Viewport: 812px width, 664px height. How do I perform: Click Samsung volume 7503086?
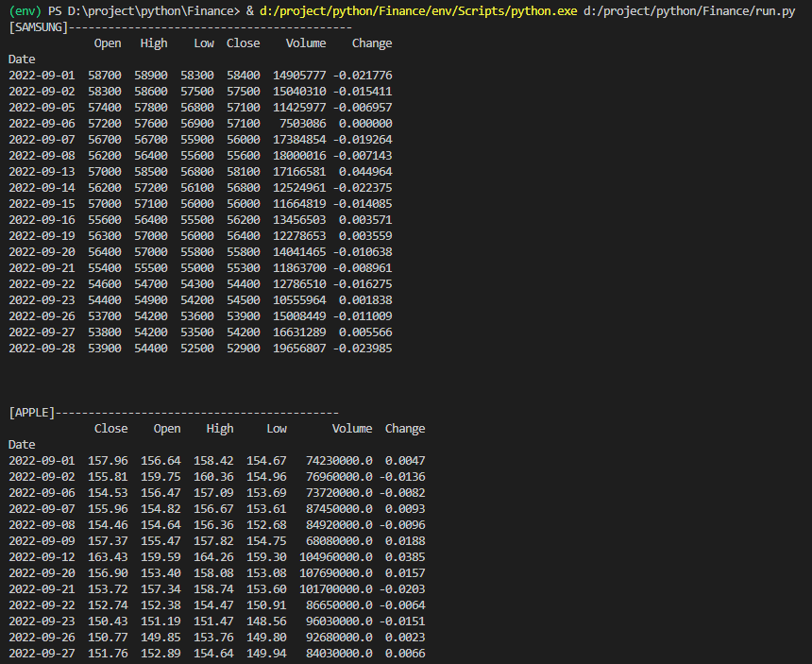click(303, 124)
